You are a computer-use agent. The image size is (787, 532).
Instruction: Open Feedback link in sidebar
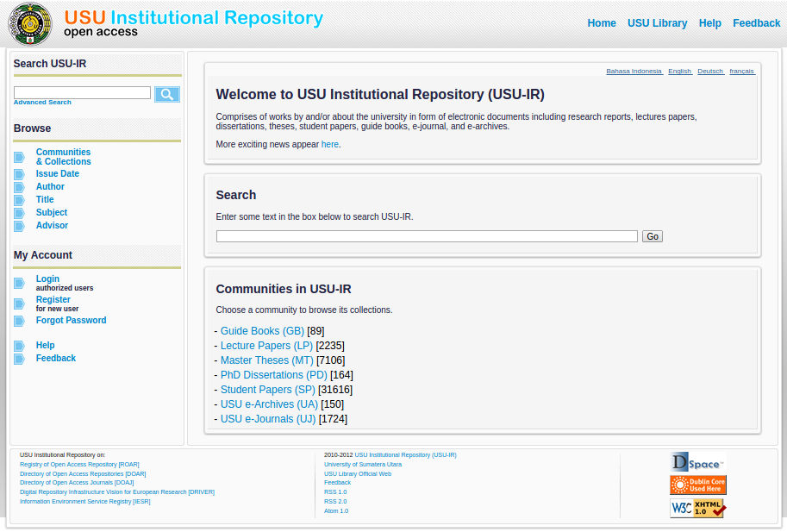(56, 359)
